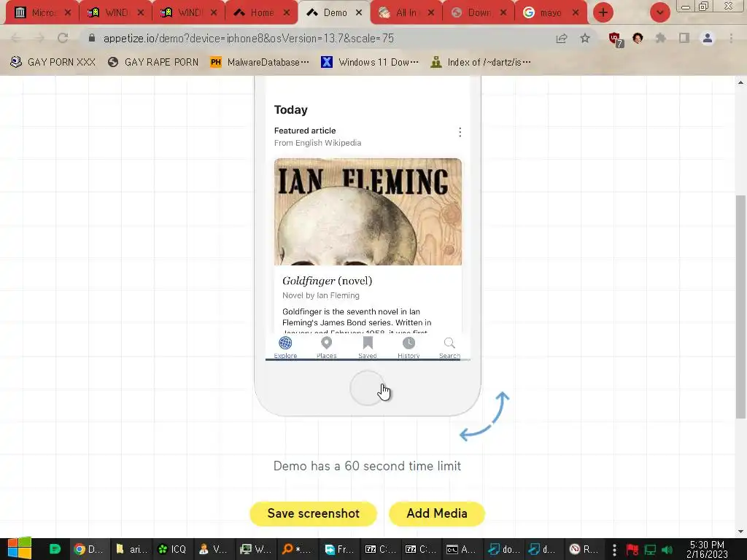
Task: Switch to the 'All In' tab
Action: [x=406, y=13]
